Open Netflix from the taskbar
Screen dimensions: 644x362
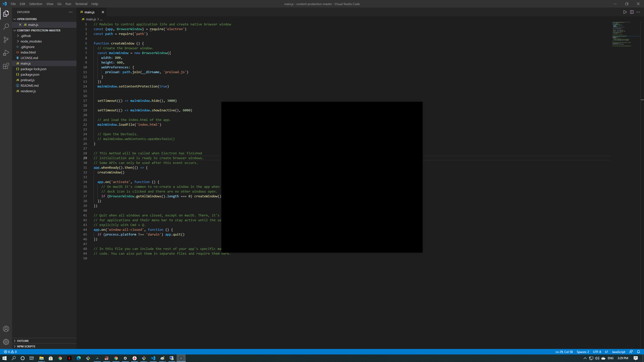pos(69,358)
